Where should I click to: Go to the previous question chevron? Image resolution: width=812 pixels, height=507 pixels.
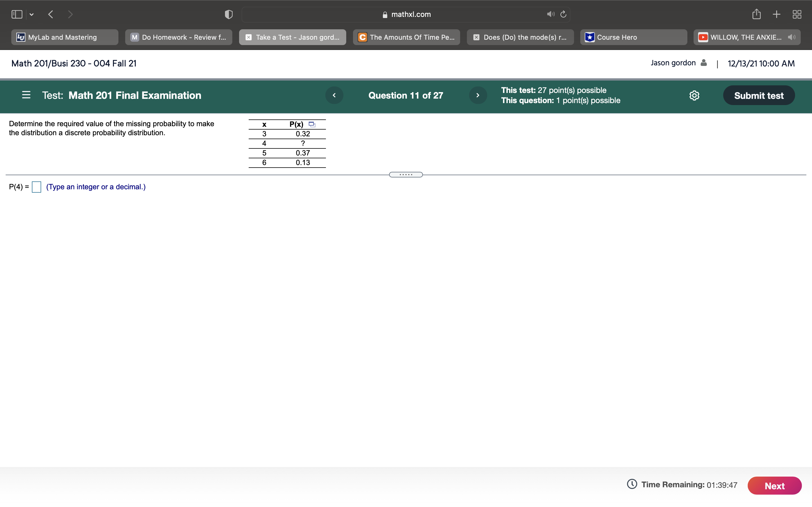[x=334, y=95]
